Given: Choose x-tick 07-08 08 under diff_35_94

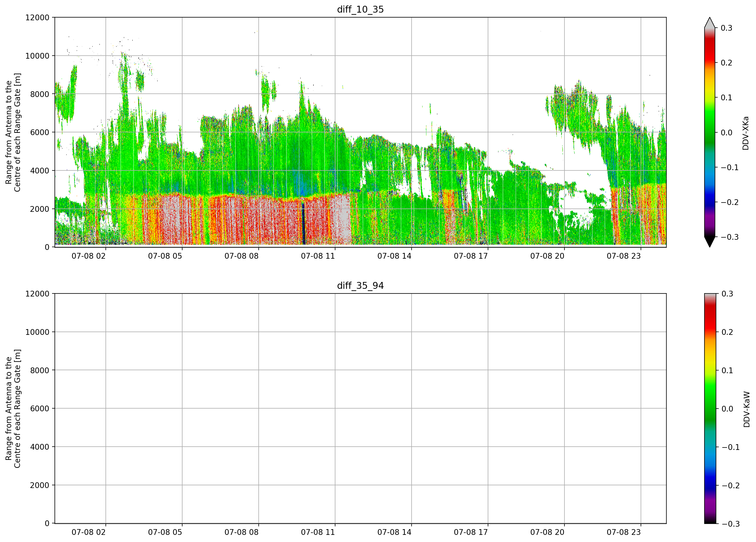Looking at the screenshot, I should click(241, 532).
